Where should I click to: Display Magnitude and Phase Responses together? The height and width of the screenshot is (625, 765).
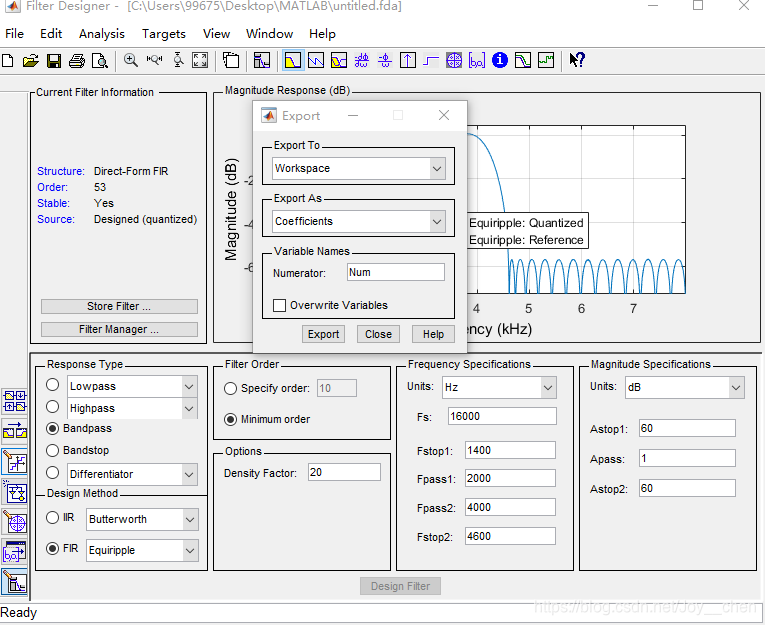339,60
